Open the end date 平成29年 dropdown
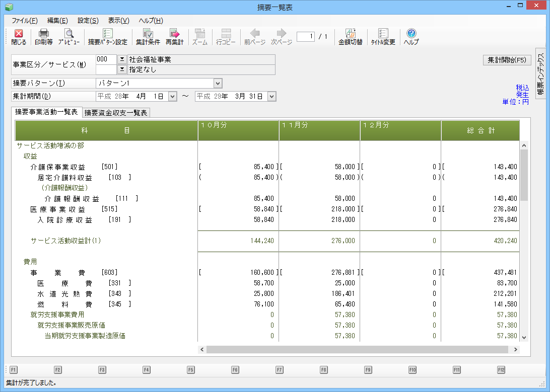The image size is (550, 392). click(x=272, y=96)
